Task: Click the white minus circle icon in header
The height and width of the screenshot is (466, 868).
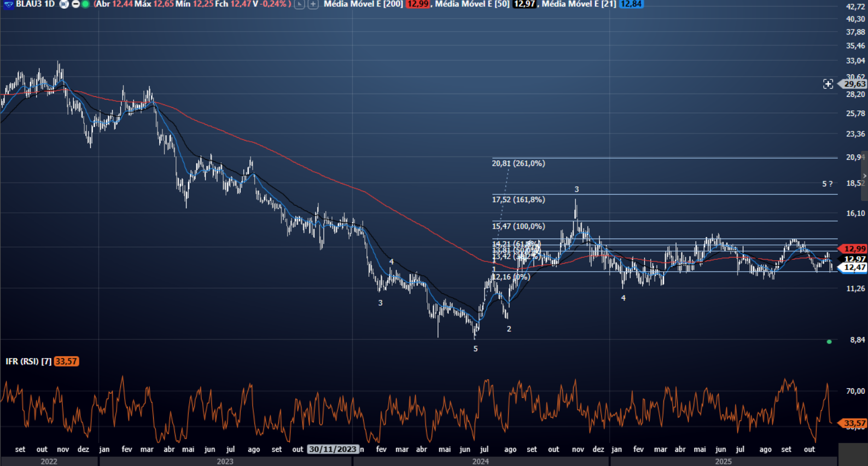Action: click(x=75, y=4)
